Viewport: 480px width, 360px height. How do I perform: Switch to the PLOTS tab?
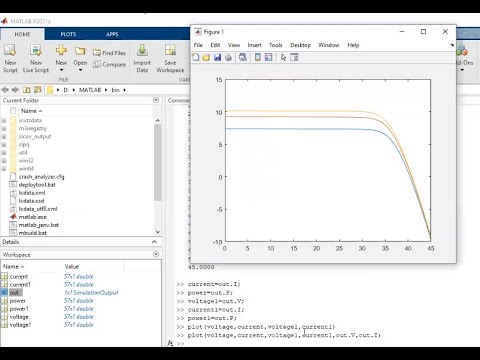(x=68, y=34)
